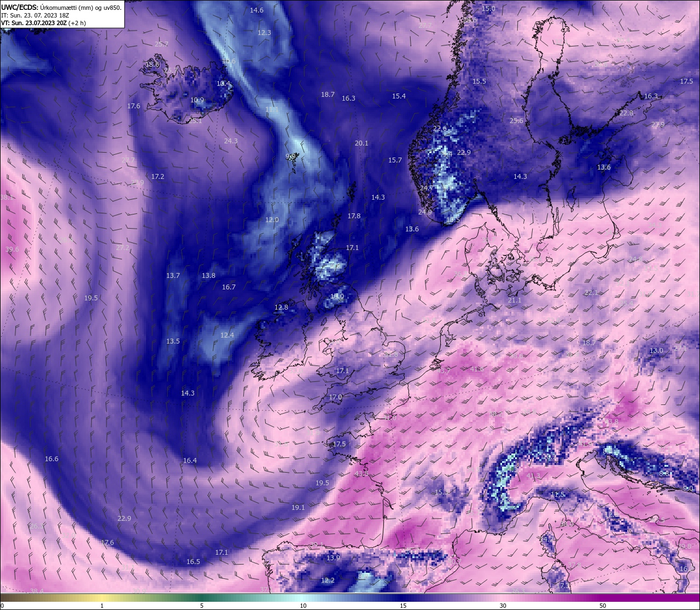Click the 50 tick on the colour scale

(603, 606)
